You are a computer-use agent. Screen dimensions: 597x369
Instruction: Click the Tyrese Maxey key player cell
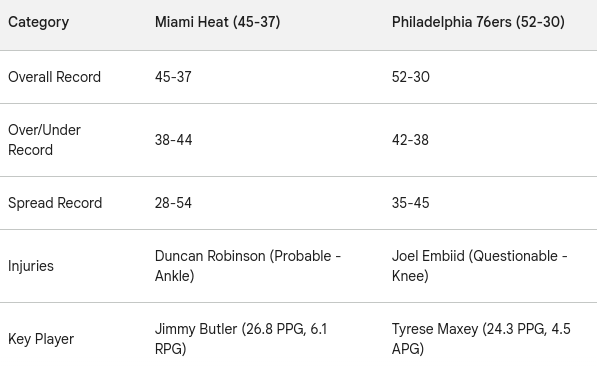click(481, 339)
